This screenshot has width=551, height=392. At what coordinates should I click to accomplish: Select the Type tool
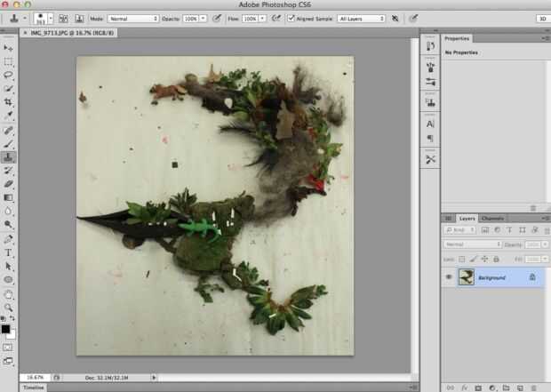coord(8,252)
